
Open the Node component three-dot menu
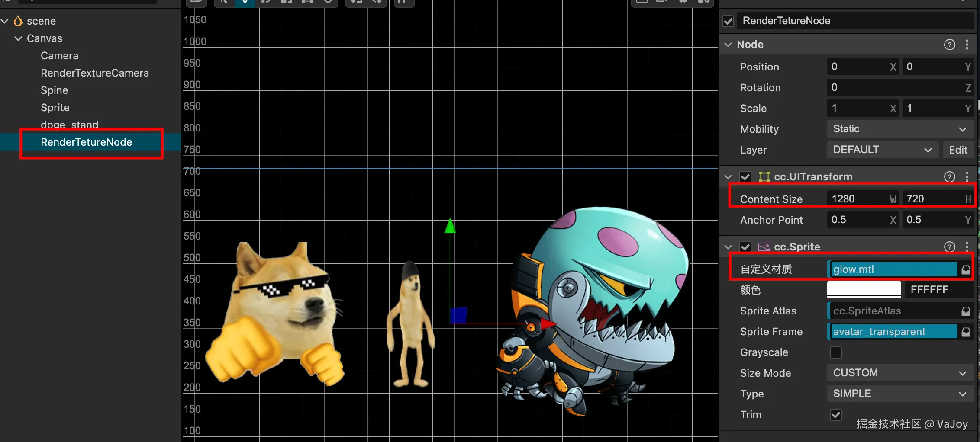coord(967,44)
